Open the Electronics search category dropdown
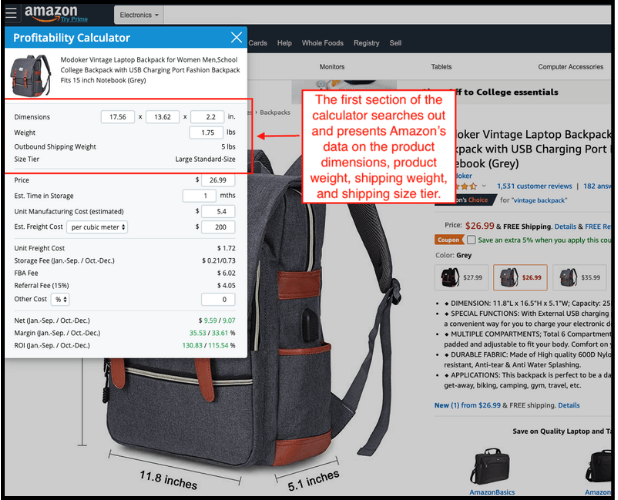 point(139,15)
